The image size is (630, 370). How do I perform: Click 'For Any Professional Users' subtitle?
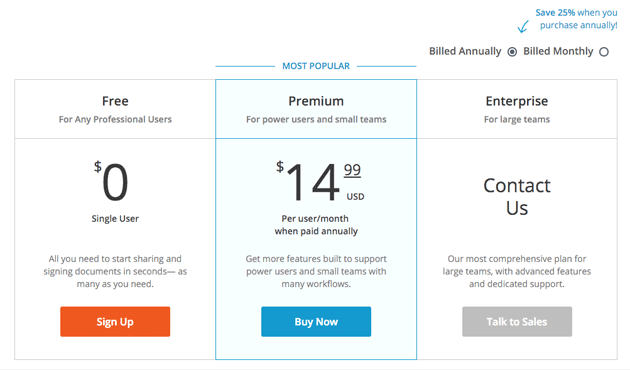[x=115, y=119]
